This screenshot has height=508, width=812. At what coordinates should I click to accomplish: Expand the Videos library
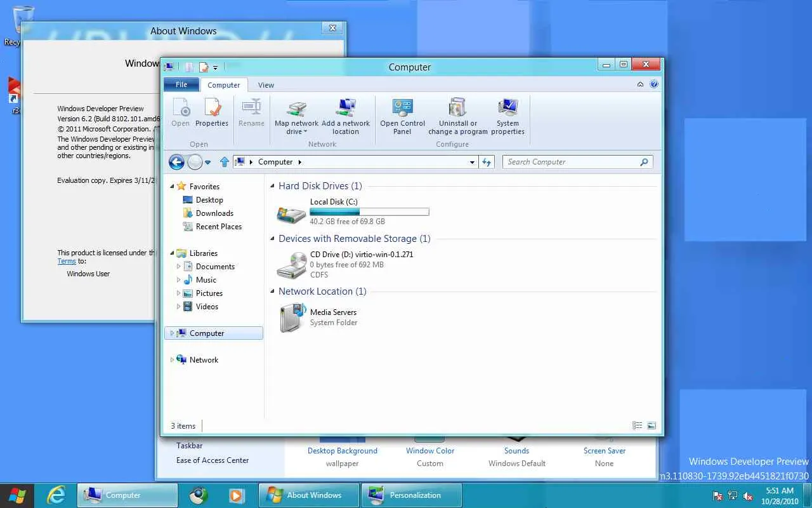(x=178, y=307)
